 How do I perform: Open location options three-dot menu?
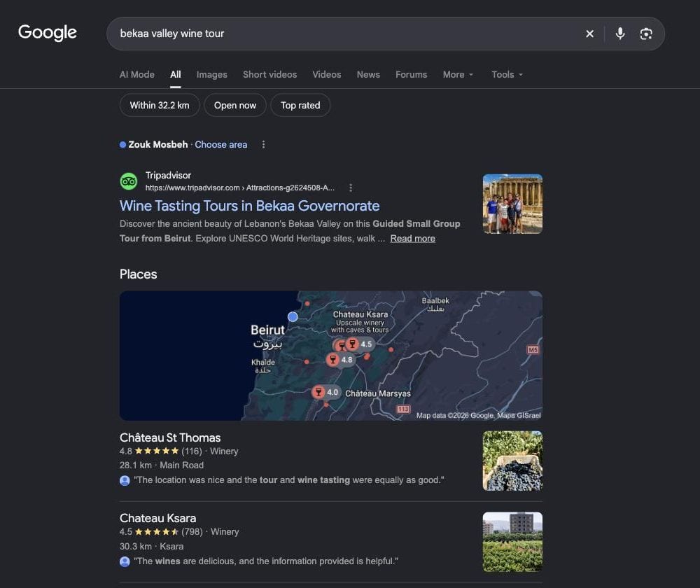(x=263, y=145)
